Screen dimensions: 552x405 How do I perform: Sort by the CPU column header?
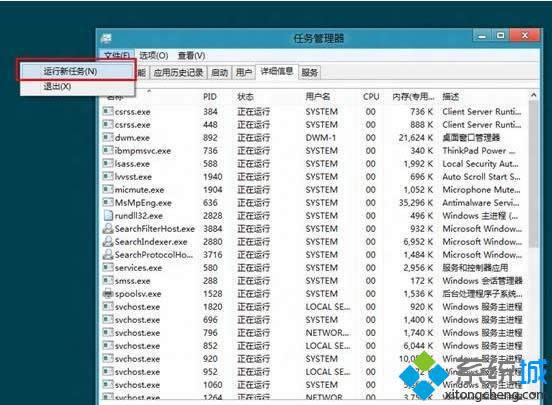pyautogui.click(x=371, y=96)
